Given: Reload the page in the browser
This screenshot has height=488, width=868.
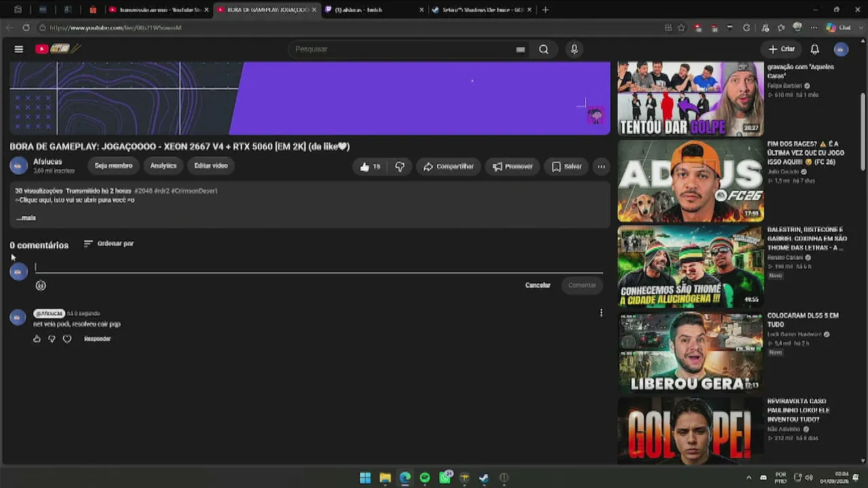Looking at the screenshot, I should 26,28.
